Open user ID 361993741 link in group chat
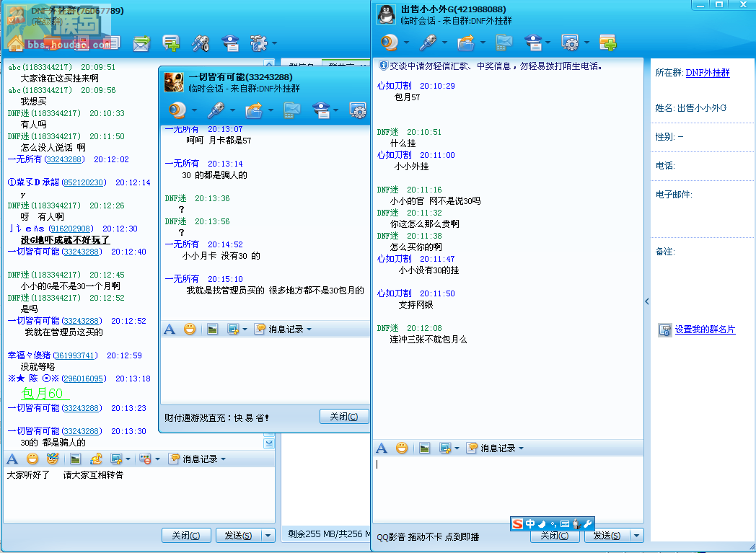 point(75,355)
